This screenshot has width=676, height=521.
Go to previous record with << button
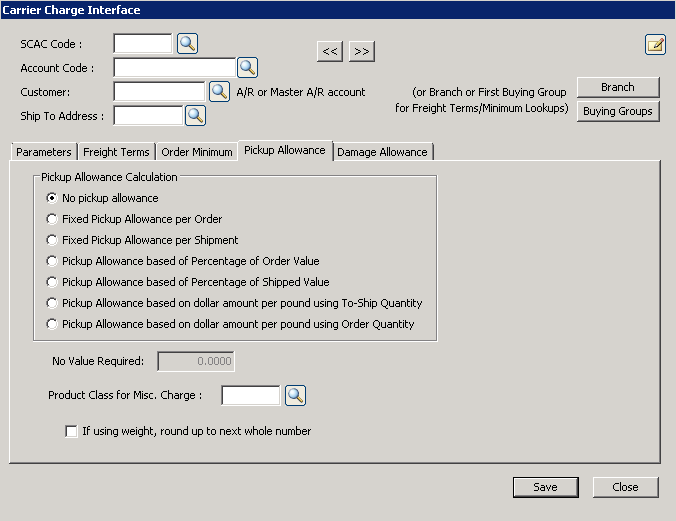[x=329, y=51]
